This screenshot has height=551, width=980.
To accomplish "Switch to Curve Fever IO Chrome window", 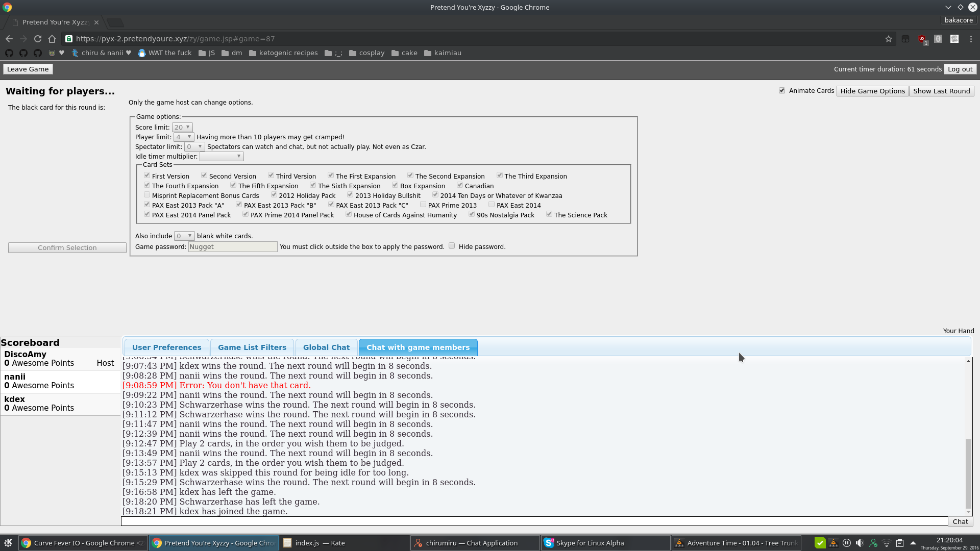I will point(83,543).
